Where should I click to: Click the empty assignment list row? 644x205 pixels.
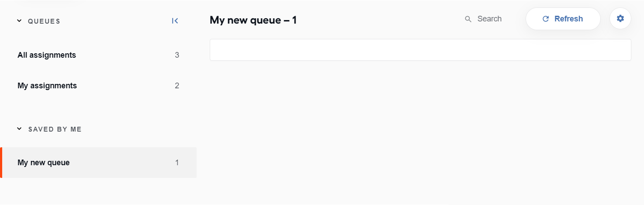(x=420, y=50)
